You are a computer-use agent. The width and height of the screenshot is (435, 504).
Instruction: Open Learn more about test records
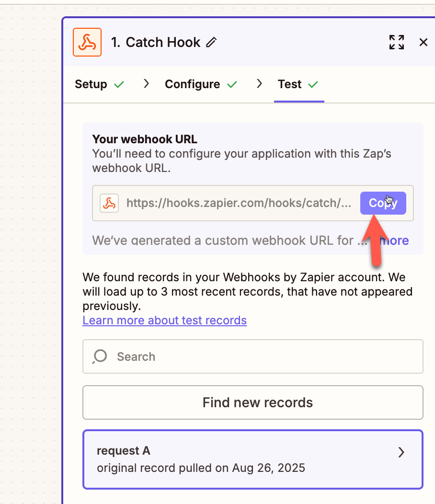click(164, 320)
